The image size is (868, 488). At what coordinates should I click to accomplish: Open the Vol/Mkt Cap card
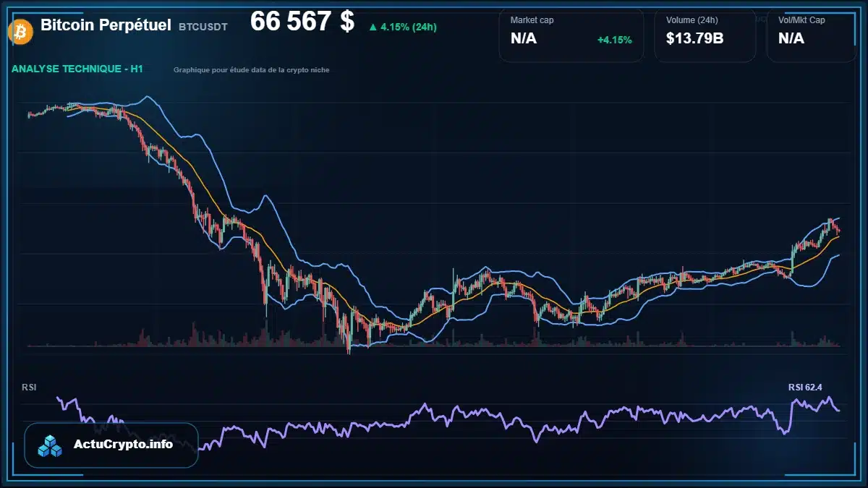(812, 35)
